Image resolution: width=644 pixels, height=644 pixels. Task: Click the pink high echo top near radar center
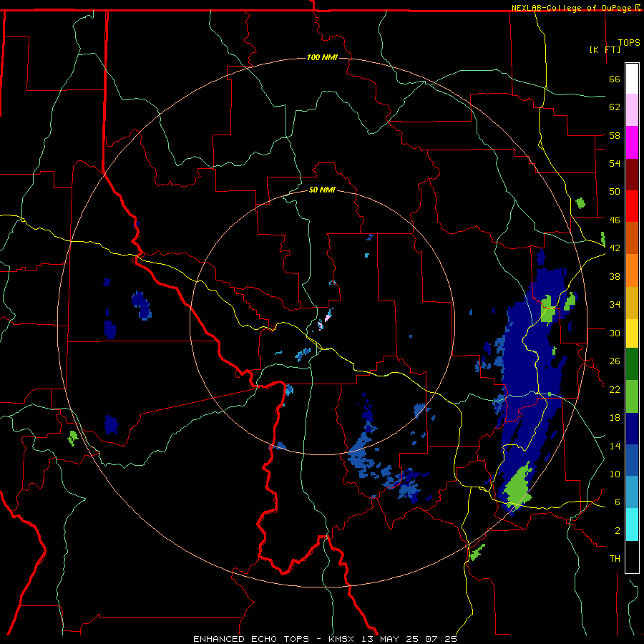tap(328, 317)
